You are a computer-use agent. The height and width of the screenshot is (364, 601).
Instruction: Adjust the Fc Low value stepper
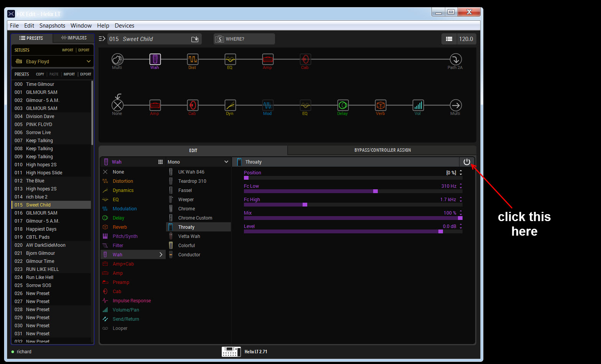point(461,186)
